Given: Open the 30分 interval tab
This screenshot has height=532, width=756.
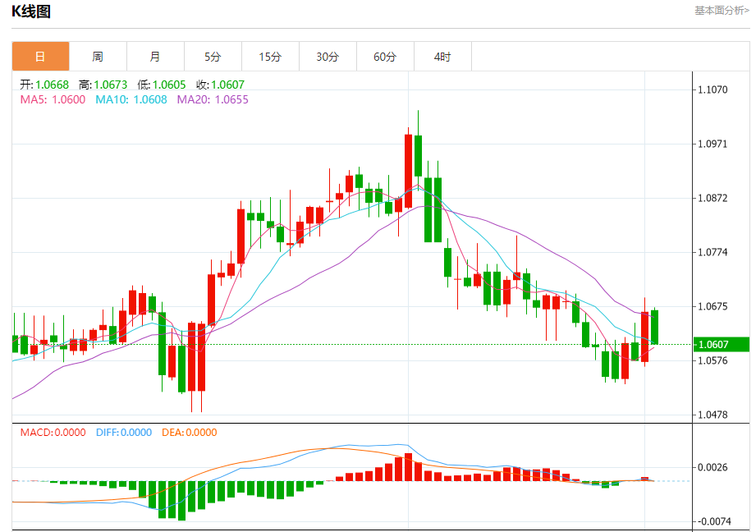Looking at the screenshot, I should [x=328, y=57].
